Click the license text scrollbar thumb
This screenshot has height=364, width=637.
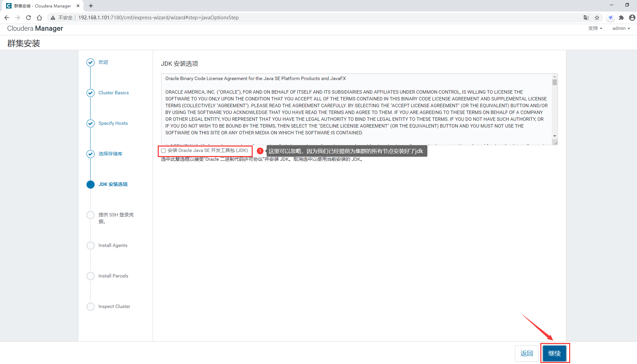(x=555, y=82)
